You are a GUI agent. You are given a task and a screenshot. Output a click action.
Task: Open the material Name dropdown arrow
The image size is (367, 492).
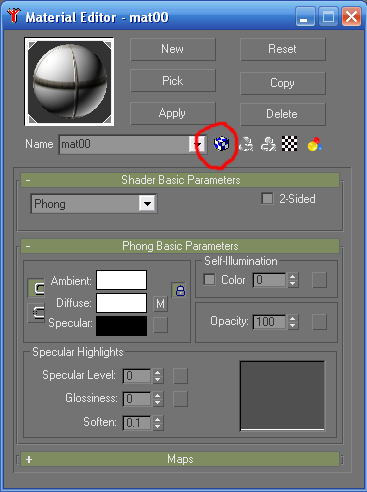click(x=197, y=144)
